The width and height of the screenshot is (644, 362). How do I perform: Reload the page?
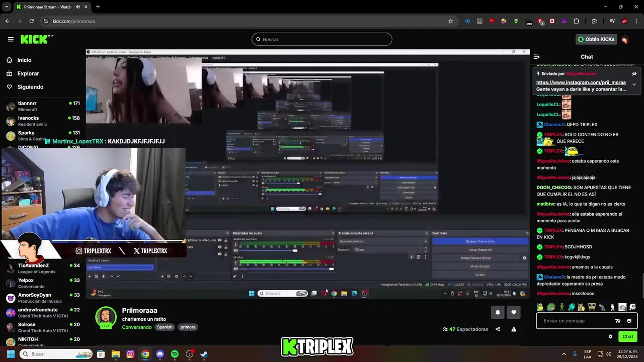tap(31, 21)
